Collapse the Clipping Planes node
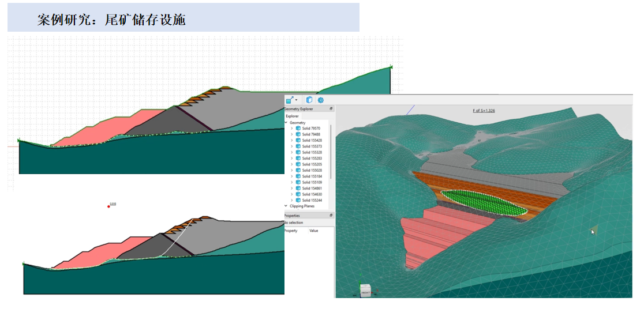This screenshot has width=644, height=309. click(x=286, y=206)
